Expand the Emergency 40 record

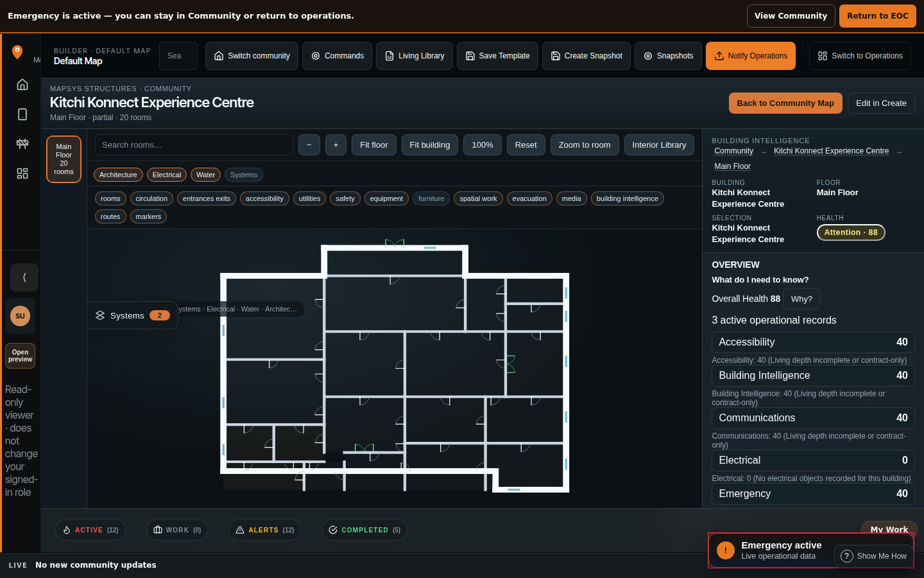(x=813, y=494)
